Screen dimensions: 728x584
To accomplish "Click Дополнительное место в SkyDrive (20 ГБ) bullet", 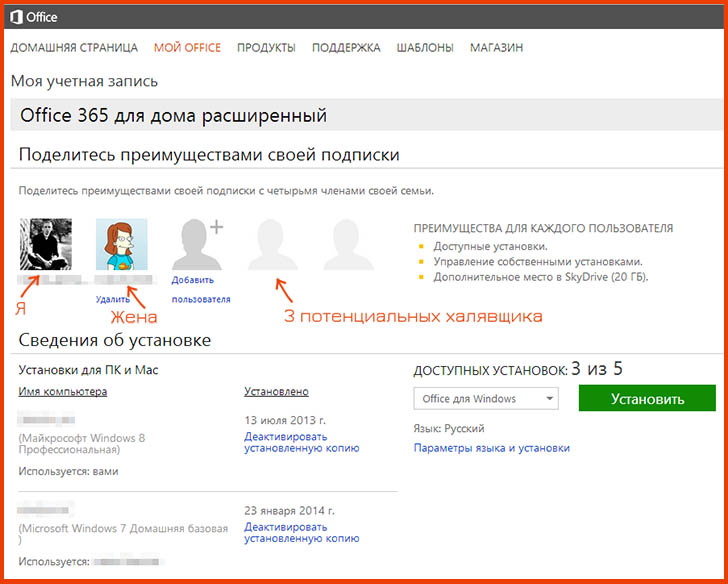I will click(x=541, y=277).
